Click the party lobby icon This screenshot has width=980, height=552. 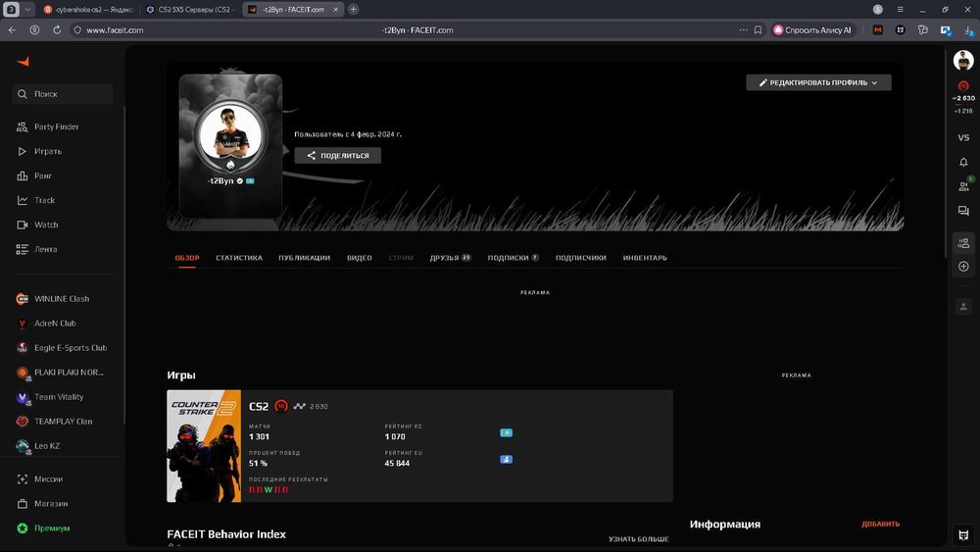coord(963,243)
